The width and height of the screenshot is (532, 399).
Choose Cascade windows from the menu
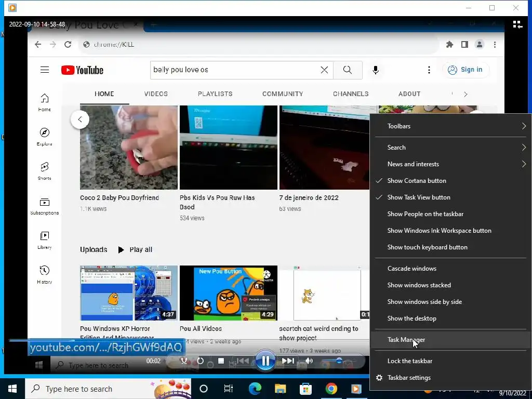[x=450, y=269]
